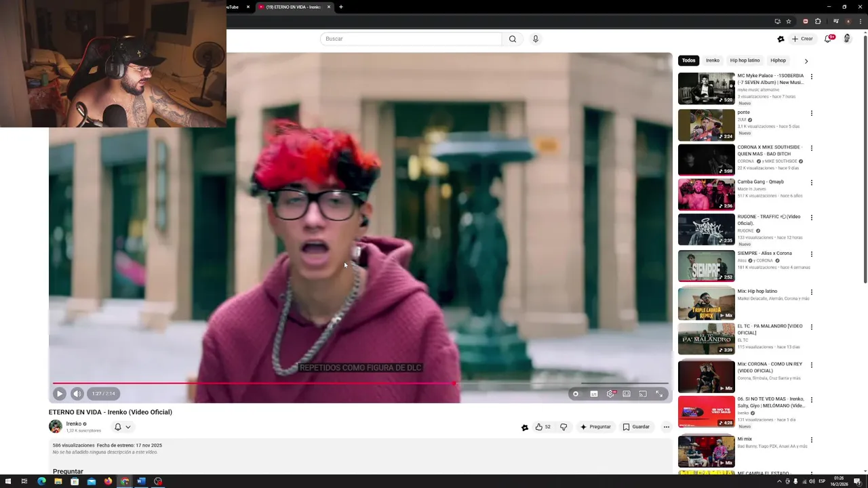Mute the video volume speaker
This screenshot has height=488, width=868.
[77, 394]
